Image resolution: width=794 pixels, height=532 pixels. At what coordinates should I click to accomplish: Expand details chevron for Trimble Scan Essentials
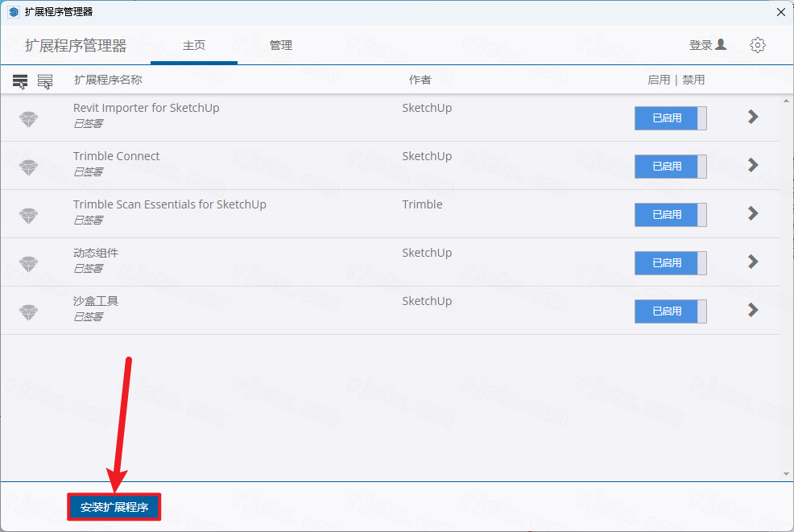(x=753, y=213)
